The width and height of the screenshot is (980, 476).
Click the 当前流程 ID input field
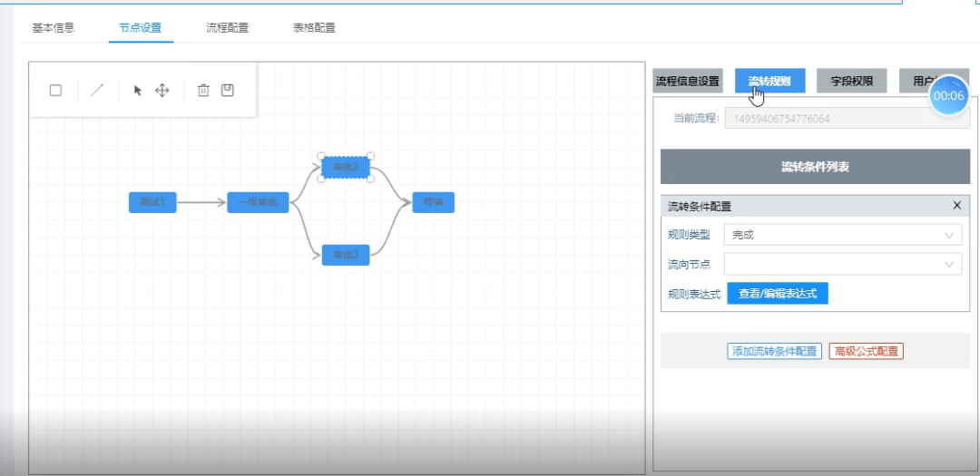coord(846,119)
